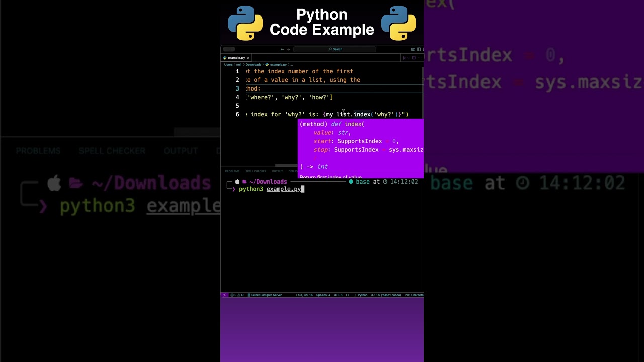Close the example.py tab

point(248,58)
